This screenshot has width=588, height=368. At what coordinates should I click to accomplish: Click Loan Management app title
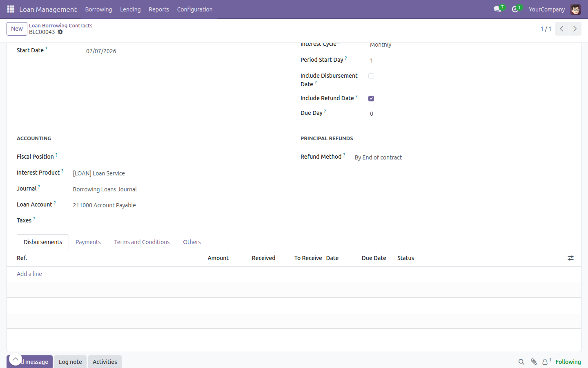[x=48, y=9]
